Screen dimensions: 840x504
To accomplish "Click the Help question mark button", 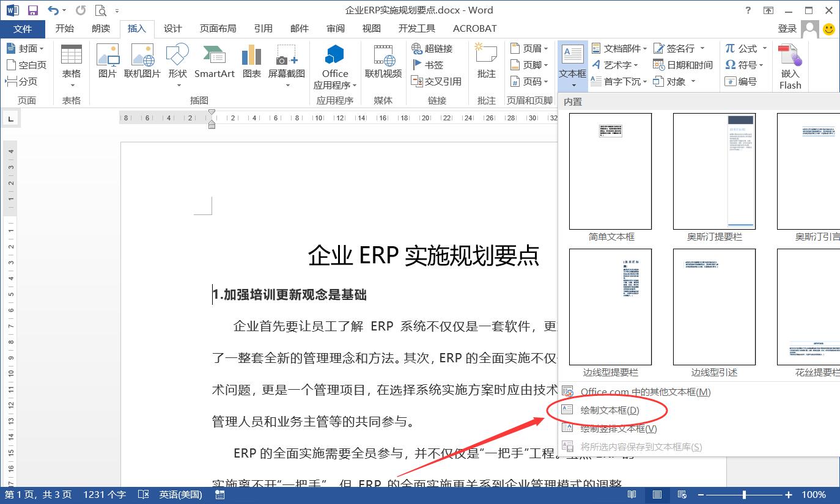I will click(748, 10).
